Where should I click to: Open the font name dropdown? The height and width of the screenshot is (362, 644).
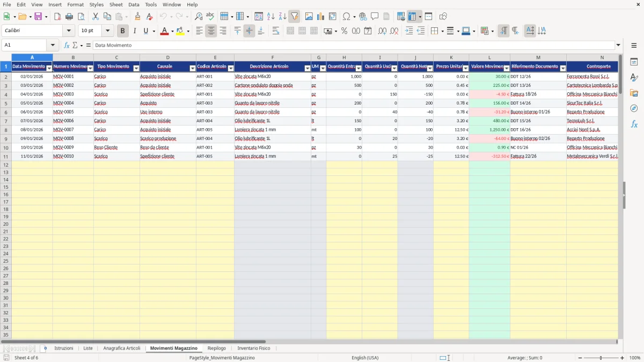click(x=69, y=31)
